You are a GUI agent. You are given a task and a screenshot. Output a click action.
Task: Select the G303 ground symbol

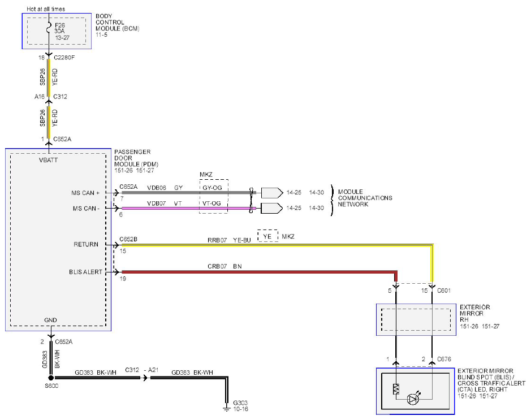(227, 408)
